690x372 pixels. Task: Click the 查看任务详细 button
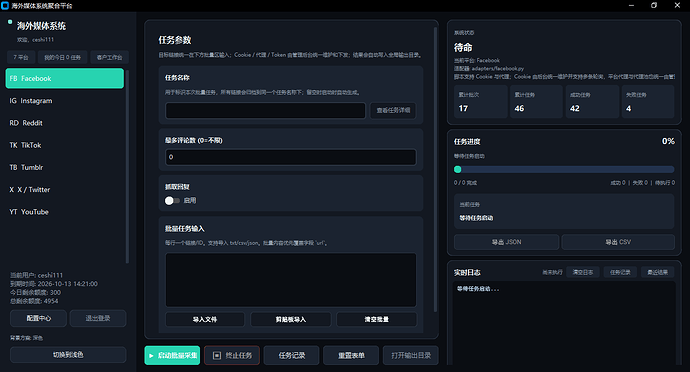(393, 110)
